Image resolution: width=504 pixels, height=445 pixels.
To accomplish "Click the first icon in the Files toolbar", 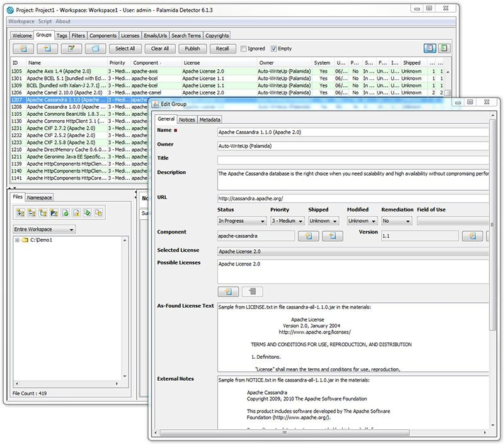I will [19, 213].
